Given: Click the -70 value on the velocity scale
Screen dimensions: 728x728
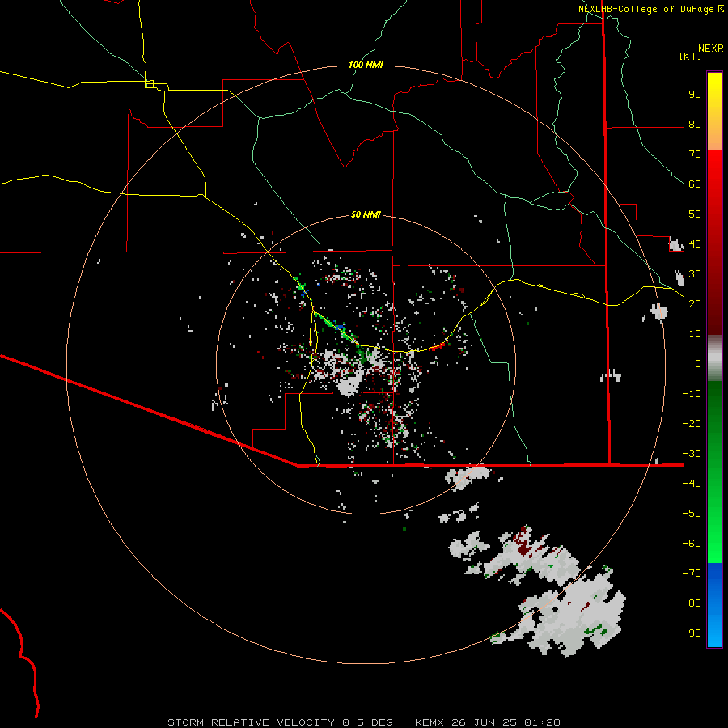Looking at the screenshot, I should [692, 574].
